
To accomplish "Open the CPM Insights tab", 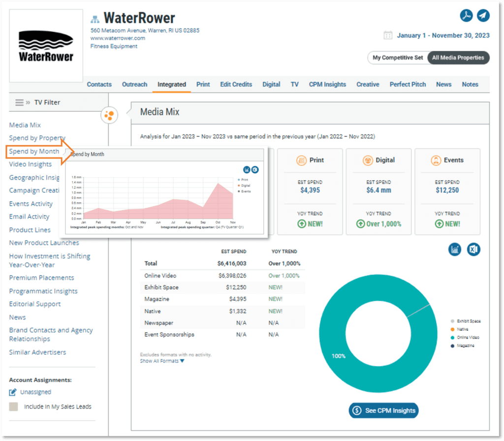I will (327, 85).
